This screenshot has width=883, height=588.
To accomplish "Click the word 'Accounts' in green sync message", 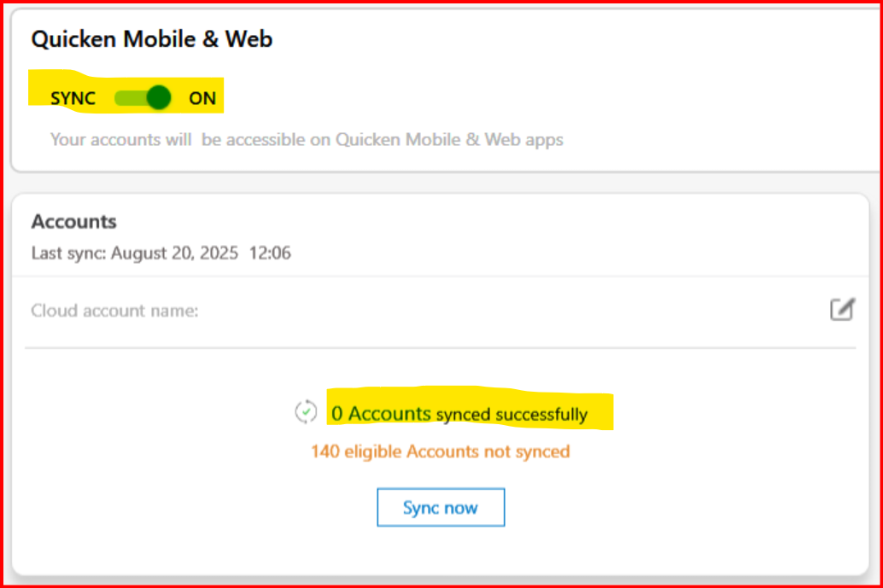I will 389,414.
